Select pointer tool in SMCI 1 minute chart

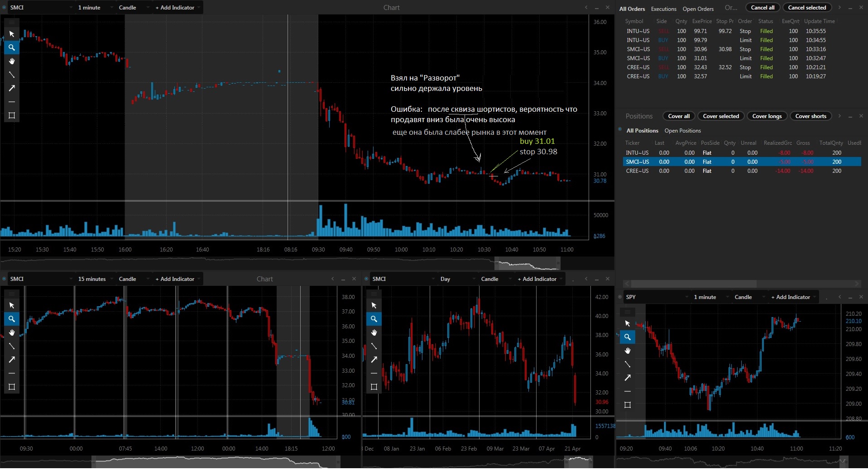(x=12, y=34)
